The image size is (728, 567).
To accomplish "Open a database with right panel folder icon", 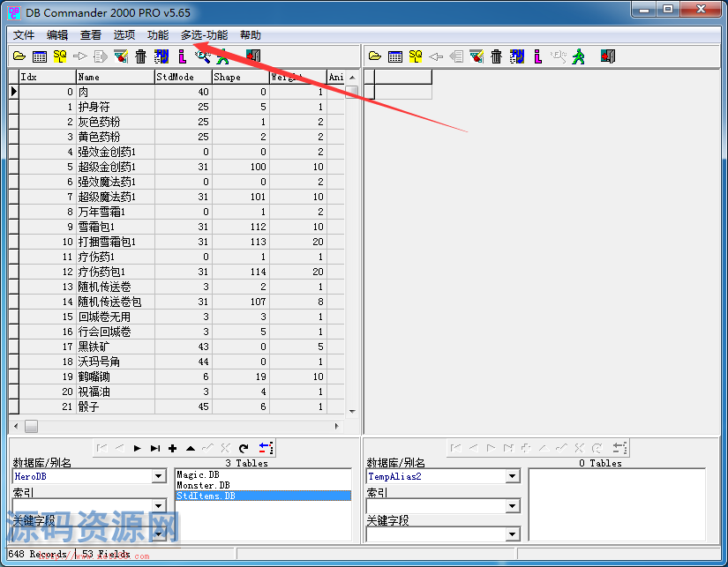I will click(x=375, y=56).
